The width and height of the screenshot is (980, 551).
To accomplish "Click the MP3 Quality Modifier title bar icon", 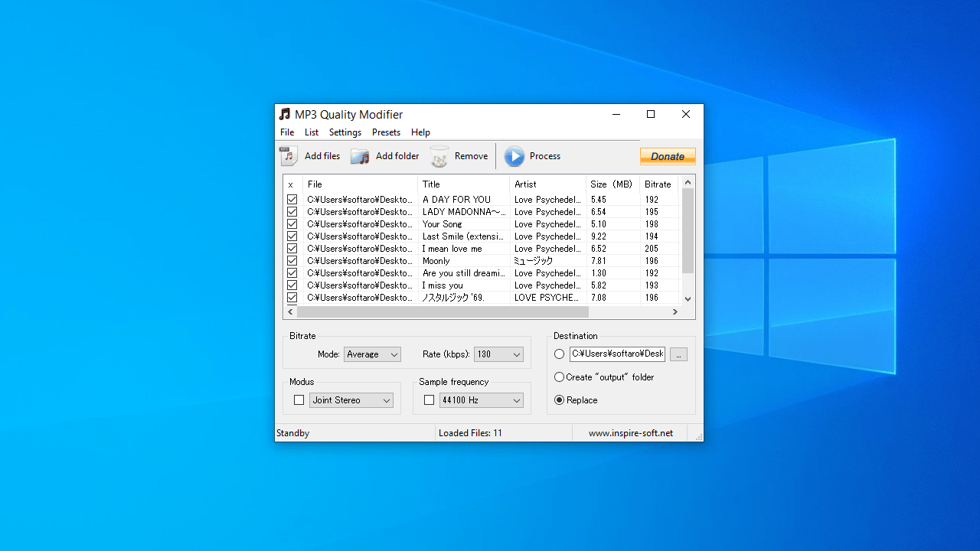I will pyautogui.click(x=285, y=114).
